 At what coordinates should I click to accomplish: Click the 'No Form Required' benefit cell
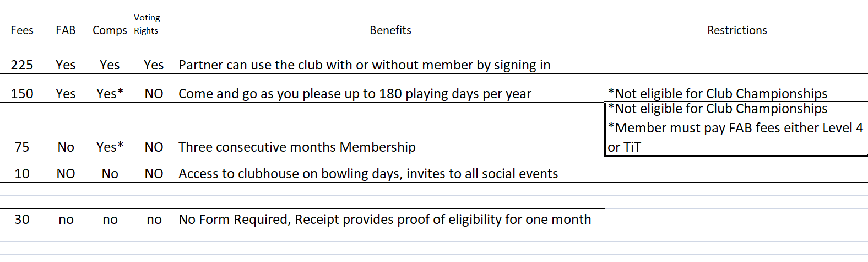point(384,219)
